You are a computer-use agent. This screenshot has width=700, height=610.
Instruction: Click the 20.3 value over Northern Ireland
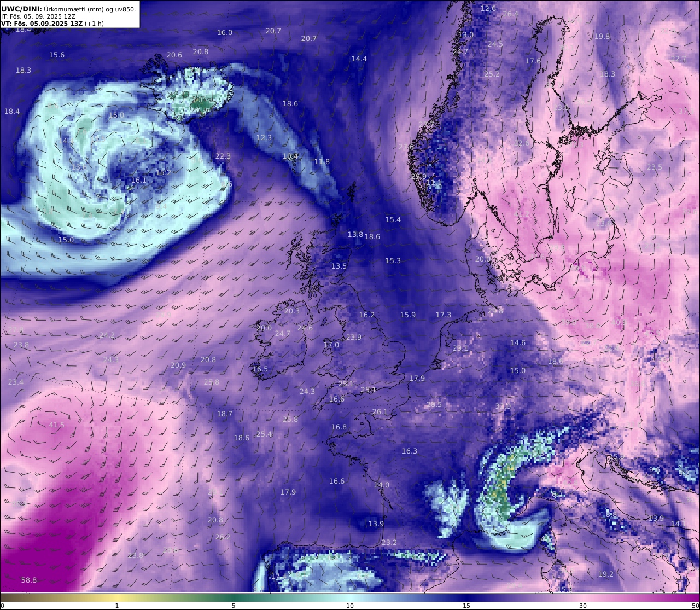[292, 311]
